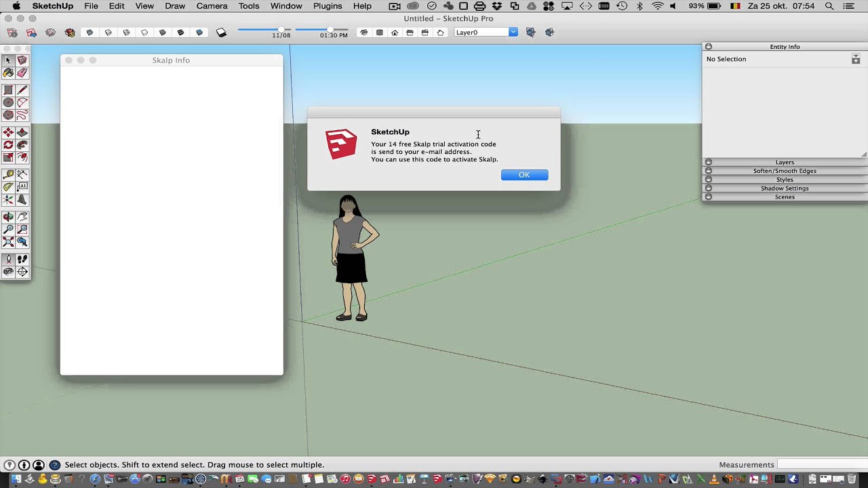Choose the 3D Text tool
868x488 pixels.
click(x=22, y=199)
